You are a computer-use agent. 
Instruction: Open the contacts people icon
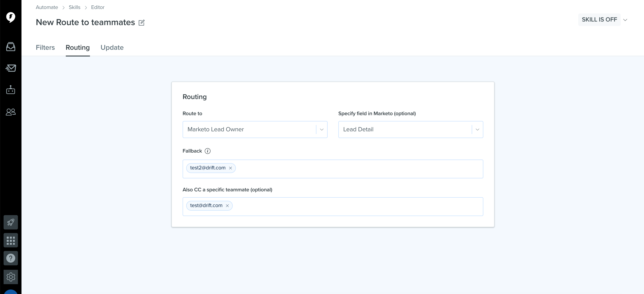coord(11,112)
